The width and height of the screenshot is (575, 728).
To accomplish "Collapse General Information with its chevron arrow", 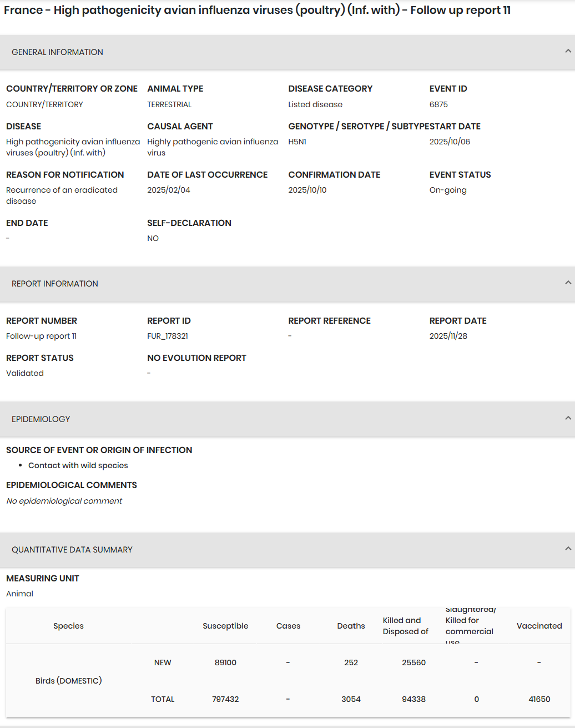I will (x=568, y=51).
